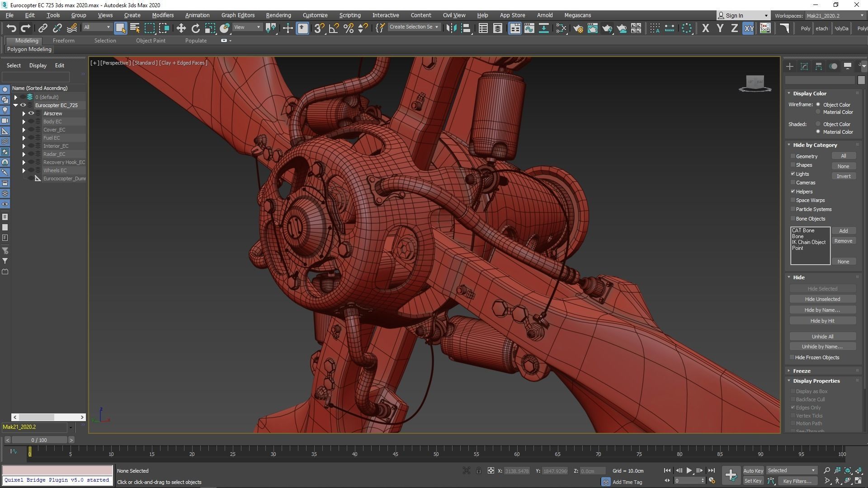Activate the Rotate tool
This screenshot has width=868, height=488.
click(195, 28)
